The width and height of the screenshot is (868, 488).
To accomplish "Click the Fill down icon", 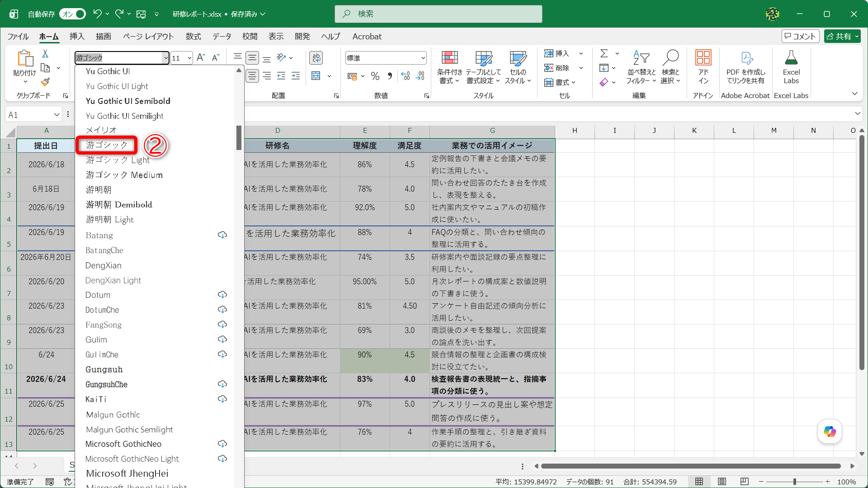I will coord(604,68).
